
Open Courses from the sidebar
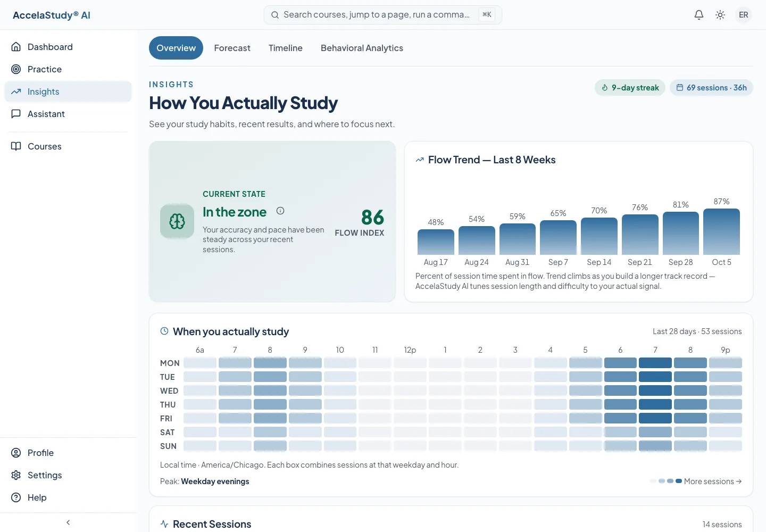[x=68, y=146]
